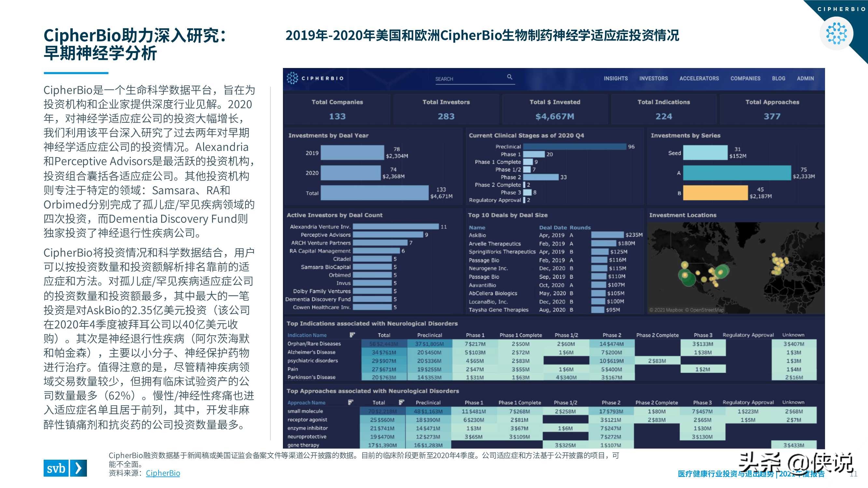Click the Total $ Invested $4,667M card
The image size is (868, 488).
[x=555, y=109]
